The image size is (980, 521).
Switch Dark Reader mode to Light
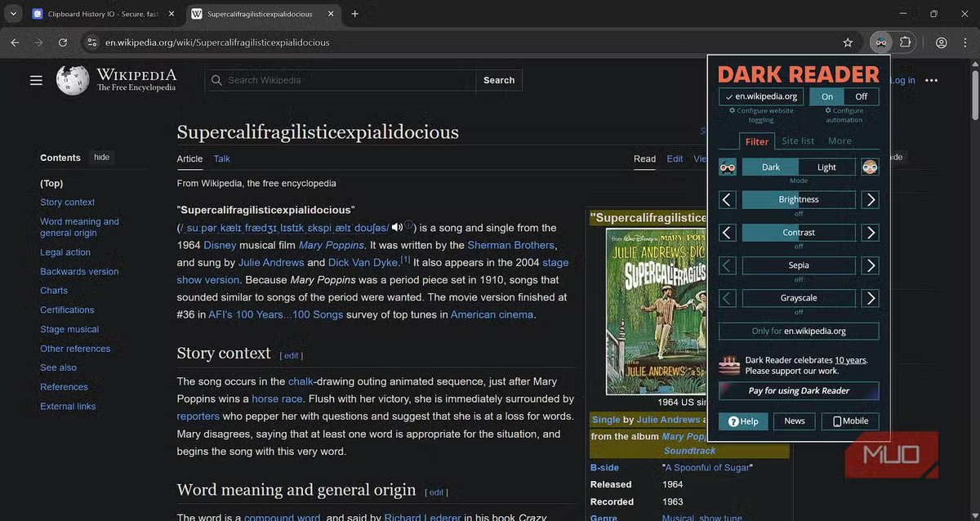[826, 167]
